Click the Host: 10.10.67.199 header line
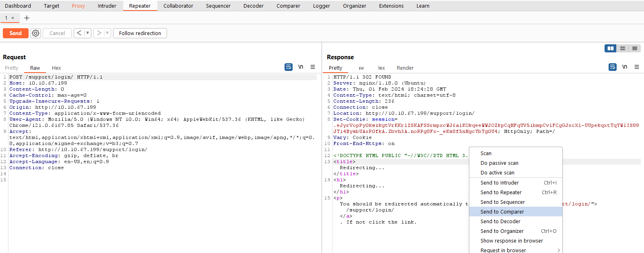Image resolution: width=644 pixels, height=253 pixels. point(38,83)
